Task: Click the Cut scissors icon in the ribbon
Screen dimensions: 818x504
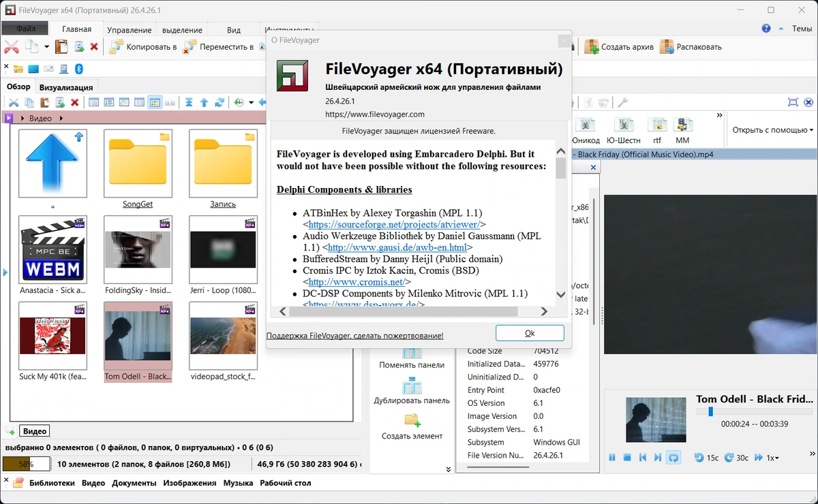Action: pos(11,47)
